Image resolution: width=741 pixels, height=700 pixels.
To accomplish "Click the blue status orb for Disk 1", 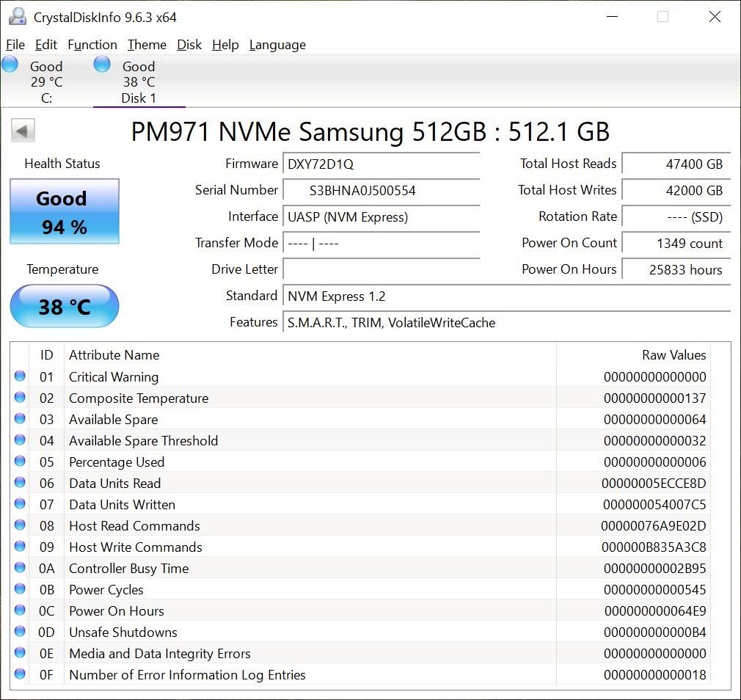I will pyautogui.click(x=101, y=65).
